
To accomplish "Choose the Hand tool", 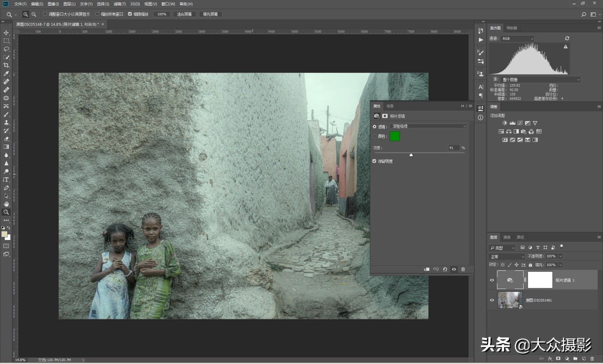I will pyautogui.click(x=6, y=204).
